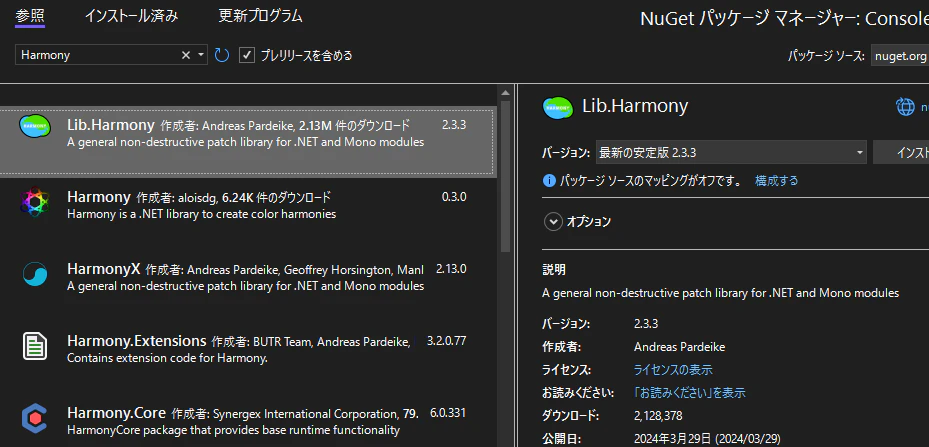
Task: Click version 3.2.0.77 in Harmony.Extensions row
Action: [x=447, y=341]
